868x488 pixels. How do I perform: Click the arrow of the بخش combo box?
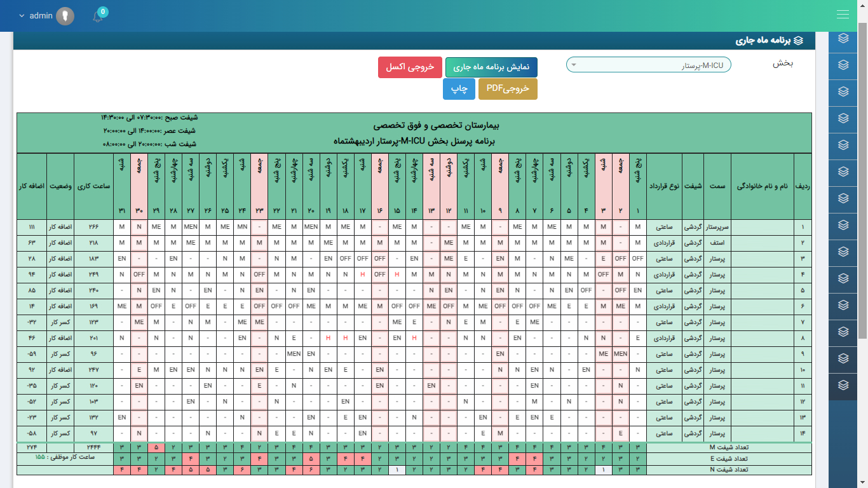[x=573, y=65]
